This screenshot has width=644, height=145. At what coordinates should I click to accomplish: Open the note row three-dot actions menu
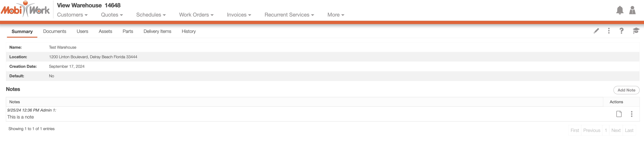632,114
